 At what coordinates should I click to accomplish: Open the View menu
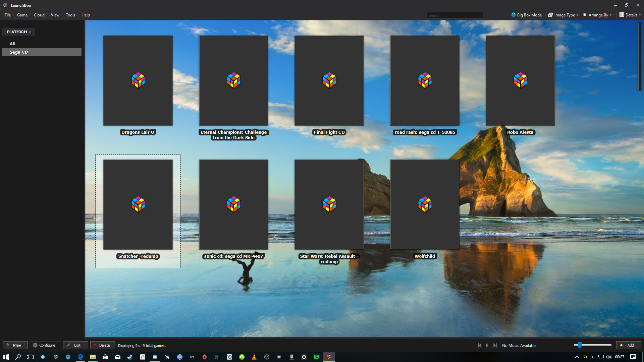tap(55, 15)
